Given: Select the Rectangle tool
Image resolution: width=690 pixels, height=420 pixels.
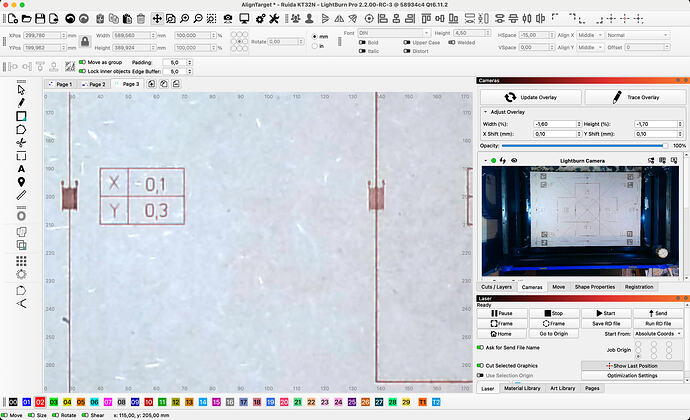Looking at the screenshot, I should click(21, 116).
